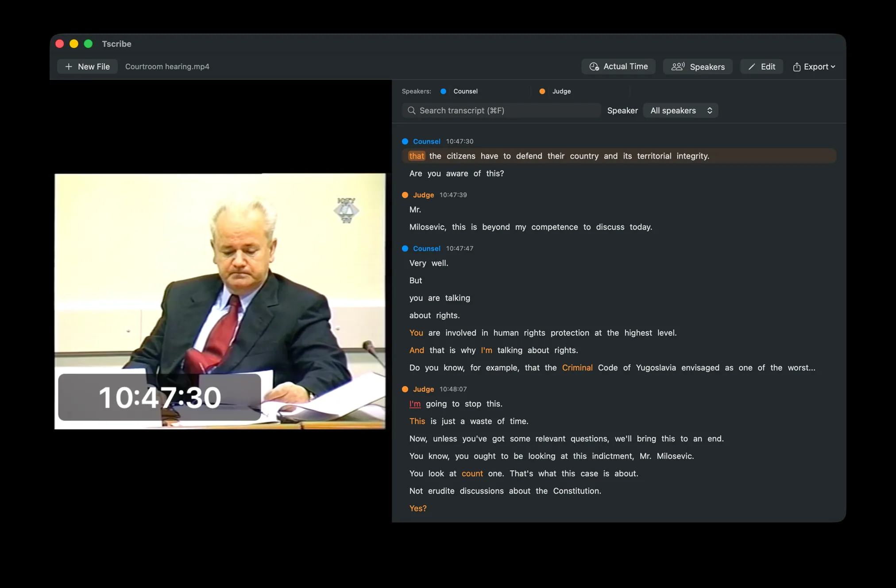The width and height of the screenshot is (896, 588).
Task: Click the single word line "But"
Action: pyautogui.click(x=416, y=281)
